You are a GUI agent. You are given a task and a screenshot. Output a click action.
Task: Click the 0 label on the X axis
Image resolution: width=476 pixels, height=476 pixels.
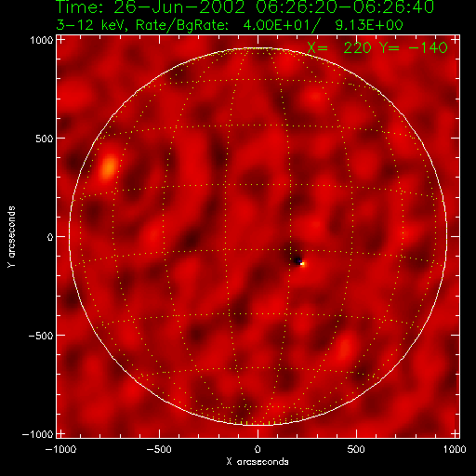(258, 449)
